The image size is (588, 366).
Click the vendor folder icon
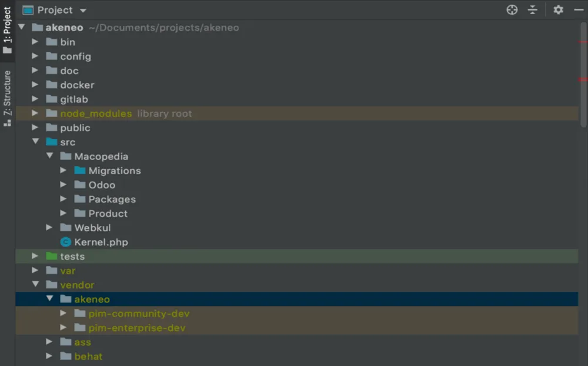tap(51, 285)
